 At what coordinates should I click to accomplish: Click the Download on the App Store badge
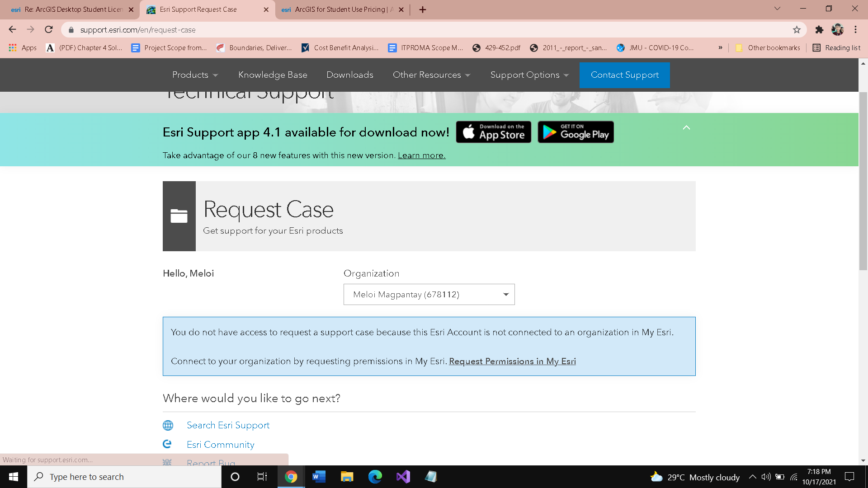tap(493, 132)
